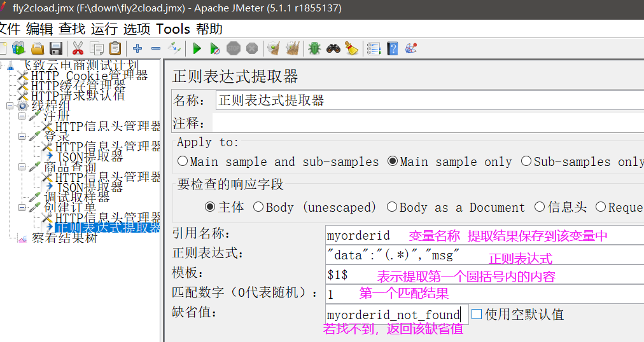This screenshot has width=644, height=342.
Task: Open Help with the question mark icon
Action: (392, 48)
